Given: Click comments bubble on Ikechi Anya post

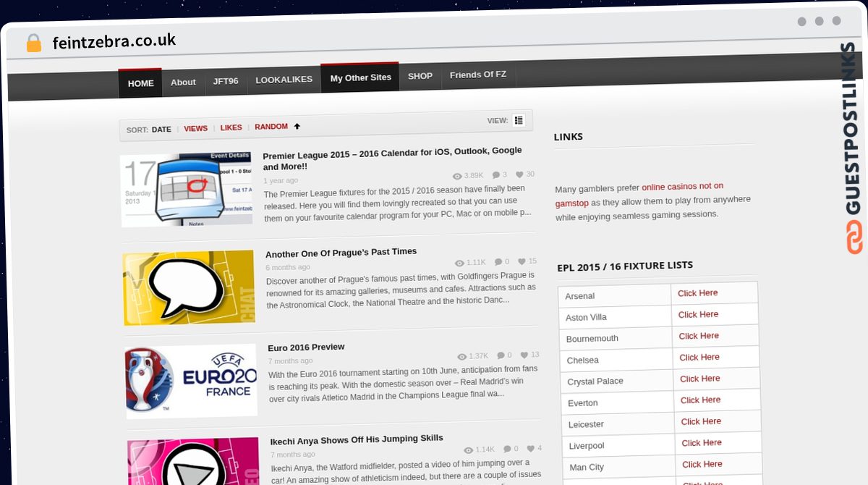Looking at the screenshot, I should pyautogui.click(x=507, y=449).
